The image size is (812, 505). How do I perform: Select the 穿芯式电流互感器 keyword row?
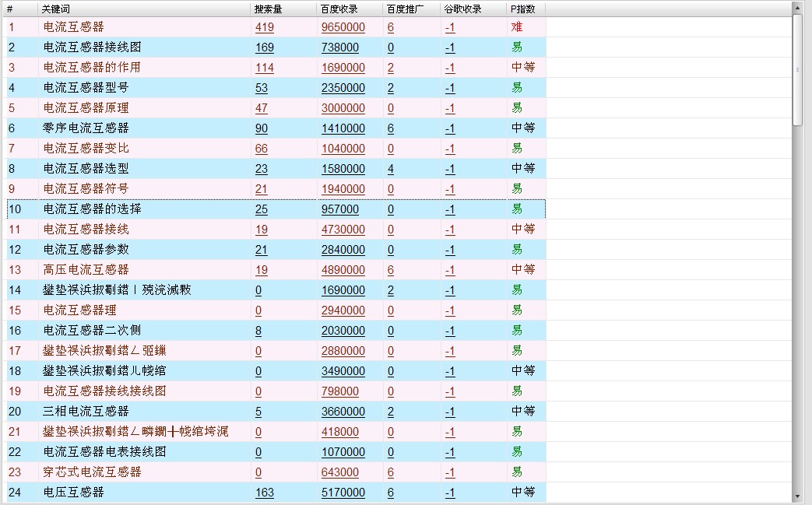click(x=92, y=472)
